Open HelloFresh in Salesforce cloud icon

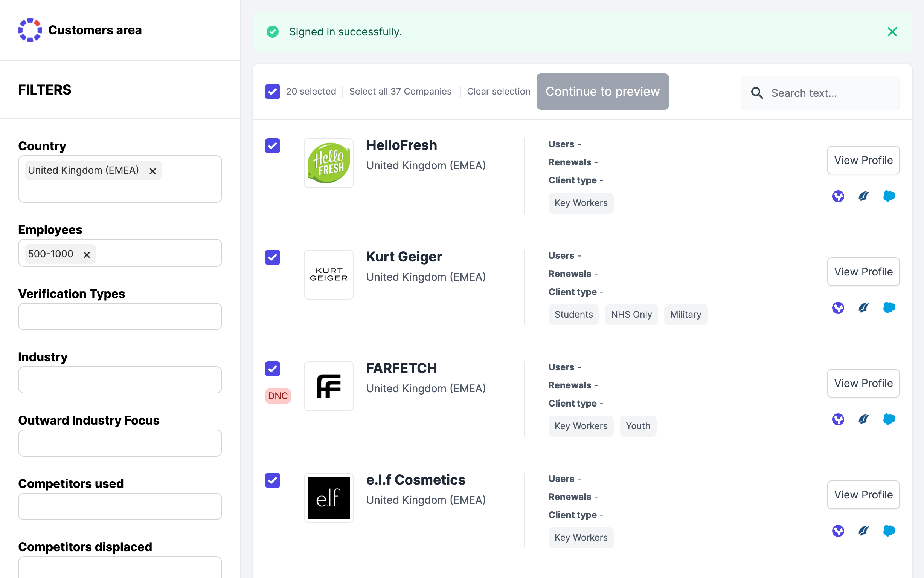889,196
